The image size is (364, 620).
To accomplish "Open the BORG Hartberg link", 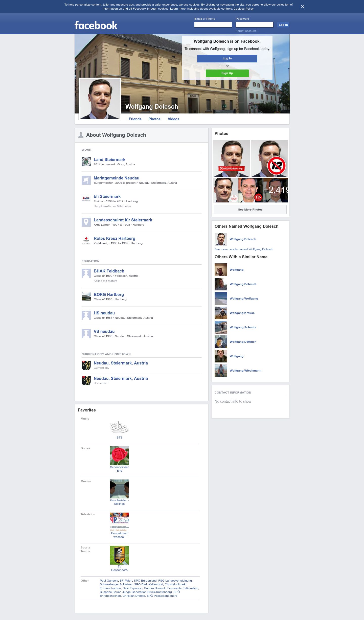I will [x=109, y=294].
